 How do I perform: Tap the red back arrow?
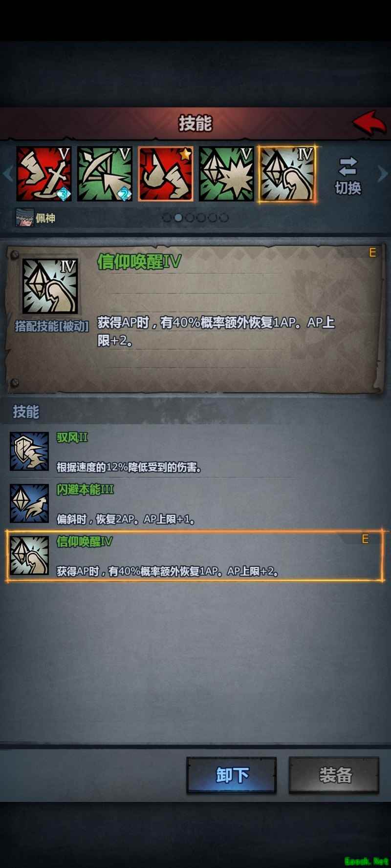pos(370,124)
